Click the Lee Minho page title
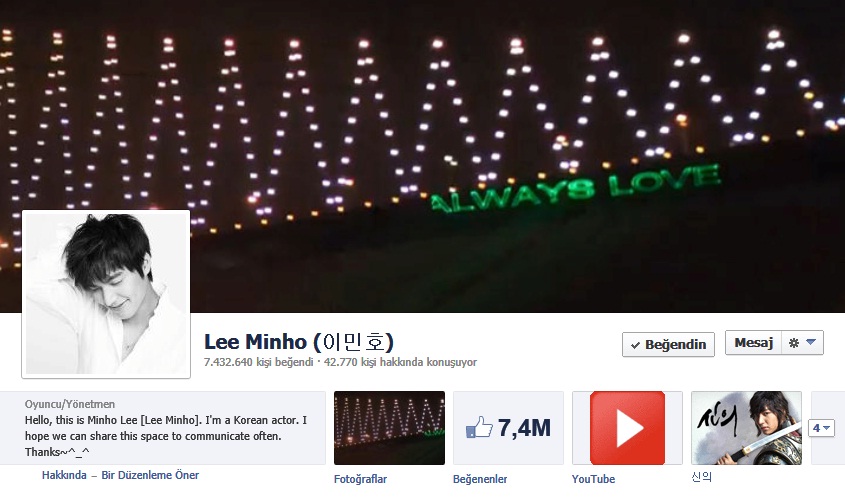 coord(299,342)
